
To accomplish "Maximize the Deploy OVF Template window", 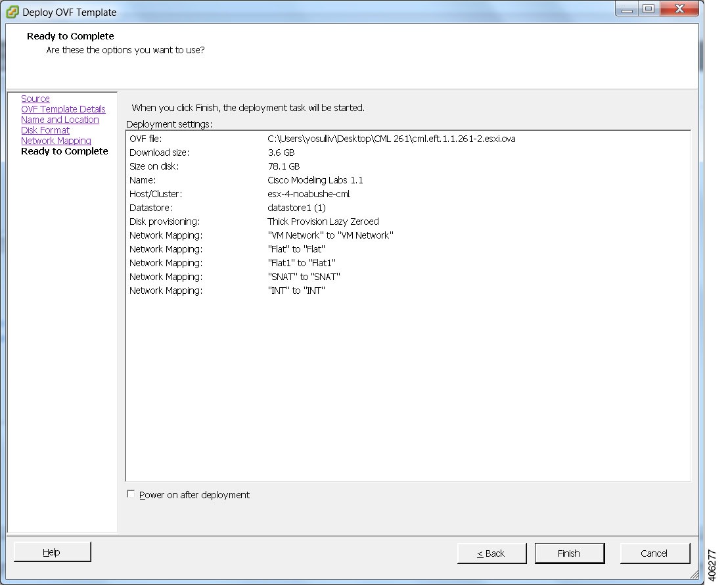I will pos(649,9).
